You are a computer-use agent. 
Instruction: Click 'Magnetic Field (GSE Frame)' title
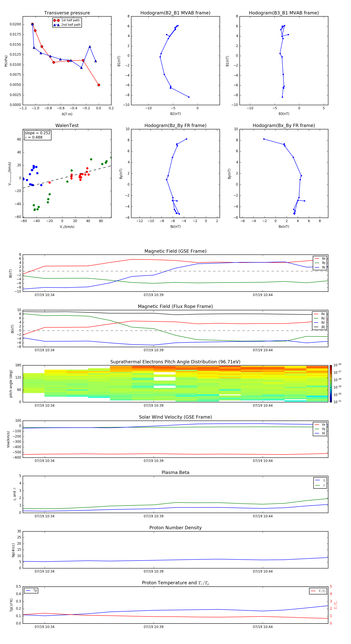(175, 251)
